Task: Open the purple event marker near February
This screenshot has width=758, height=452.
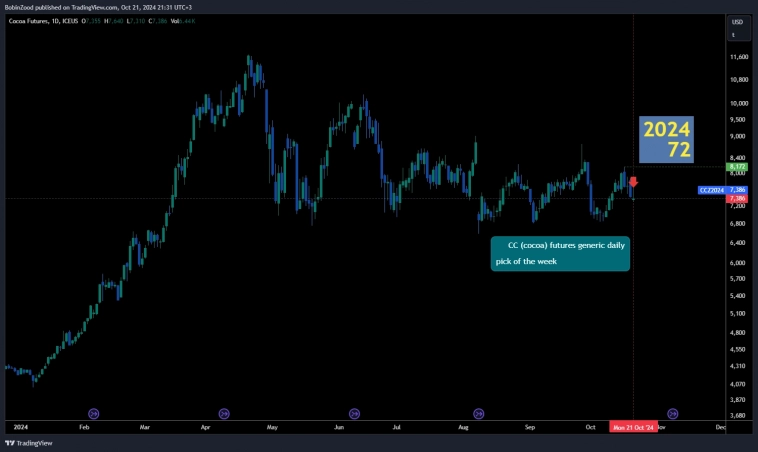Action: tap(94, 412)
